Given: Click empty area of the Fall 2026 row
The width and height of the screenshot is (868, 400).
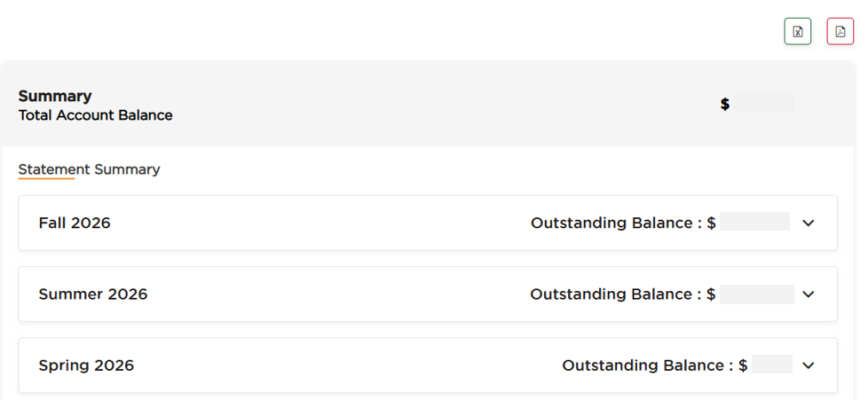Looking at the screenshot, I should coord(321,223).
